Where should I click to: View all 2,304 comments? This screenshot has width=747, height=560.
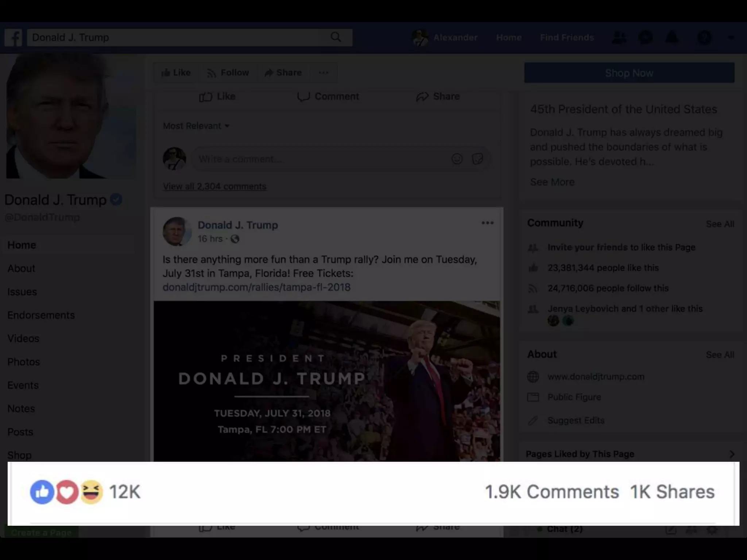214,186
